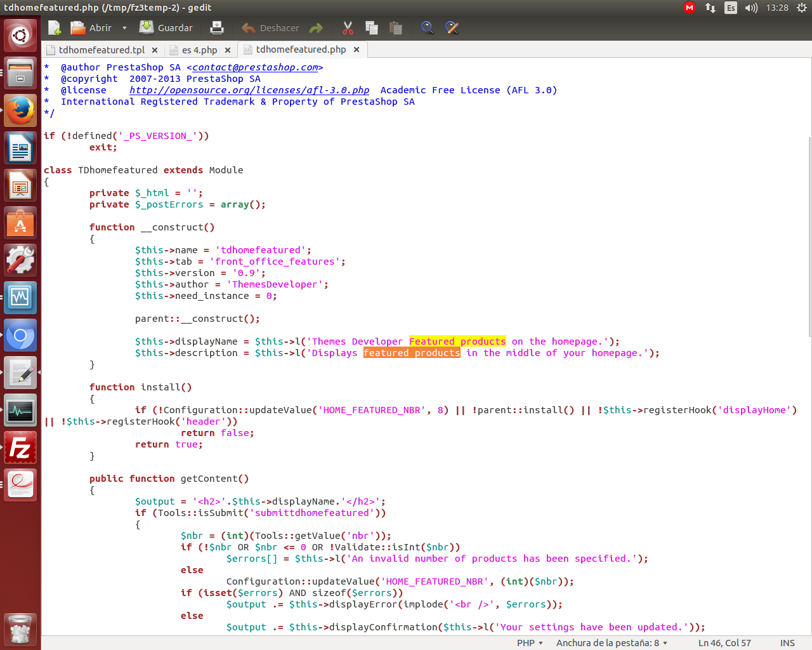Click the vertical scrollbar of the editor
The height and width of the screenshot is (650, 812).
click(x=809, y=235)
